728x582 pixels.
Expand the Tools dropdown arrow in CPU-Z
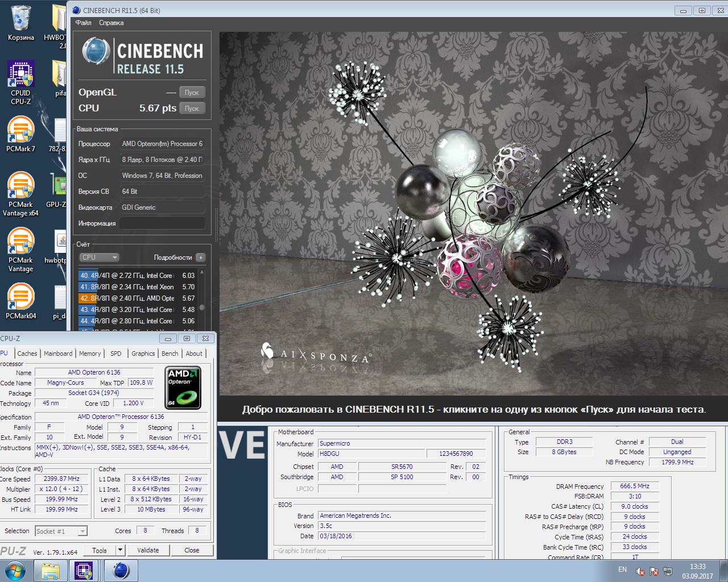[120, 550]
